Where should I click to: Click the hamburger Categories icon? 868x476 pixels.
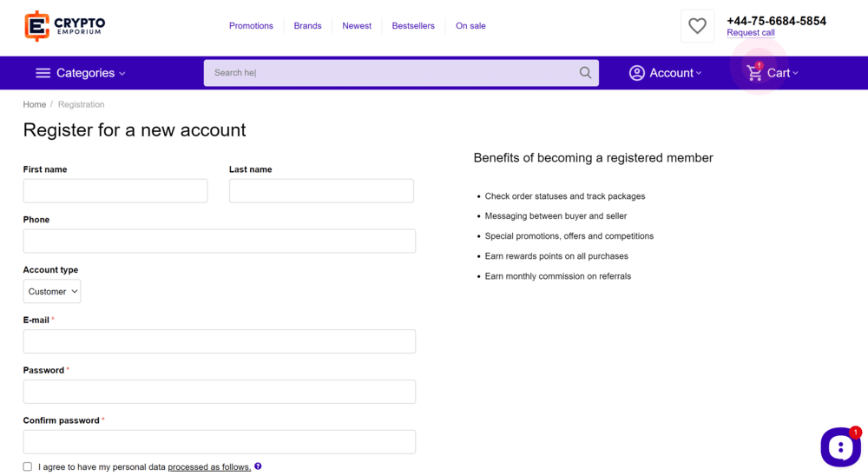(43, 73)
